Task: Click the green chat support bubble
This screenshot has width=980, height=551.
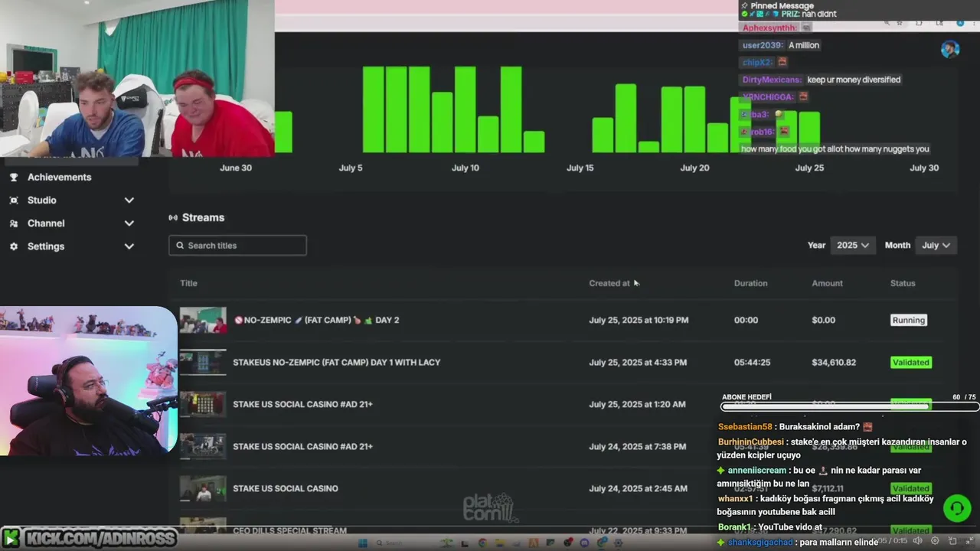Action: coord(956,508)
